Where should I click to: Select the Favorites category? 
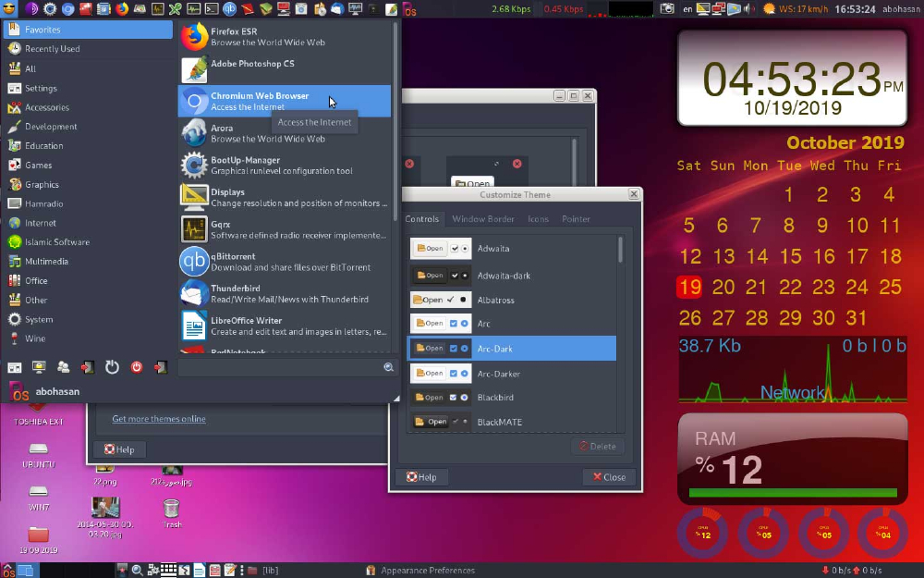89,30
